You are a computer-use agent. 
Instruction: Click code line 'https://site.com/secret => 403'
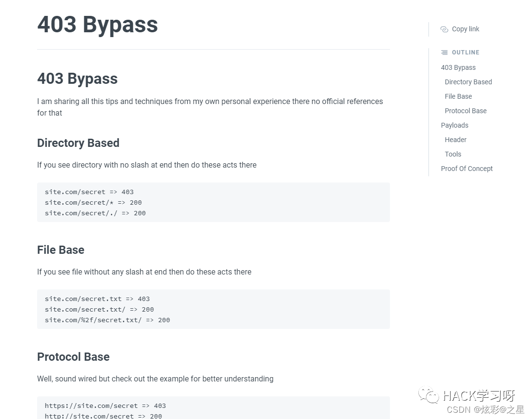[x=105, y=406]
